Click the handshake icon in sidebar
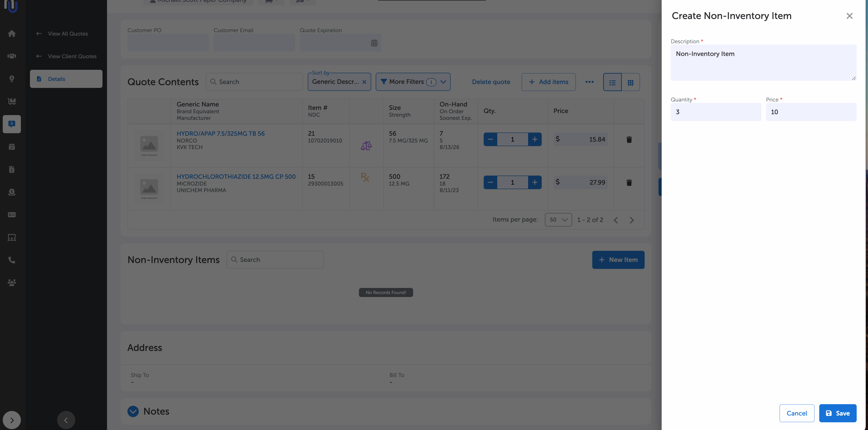Image resolution: width=868 pixels, height=430 pixels. (12, 56)
